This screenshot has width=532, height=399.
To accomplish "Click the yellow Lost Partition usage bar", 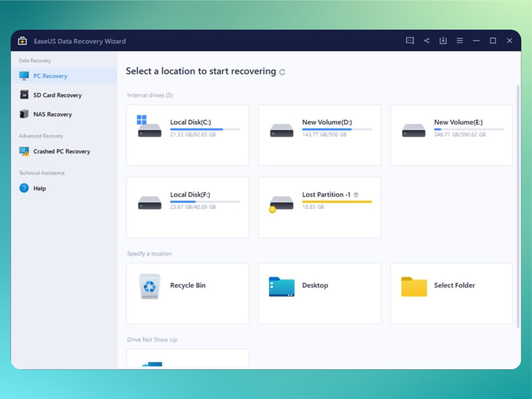I will (x=337, y=201).
